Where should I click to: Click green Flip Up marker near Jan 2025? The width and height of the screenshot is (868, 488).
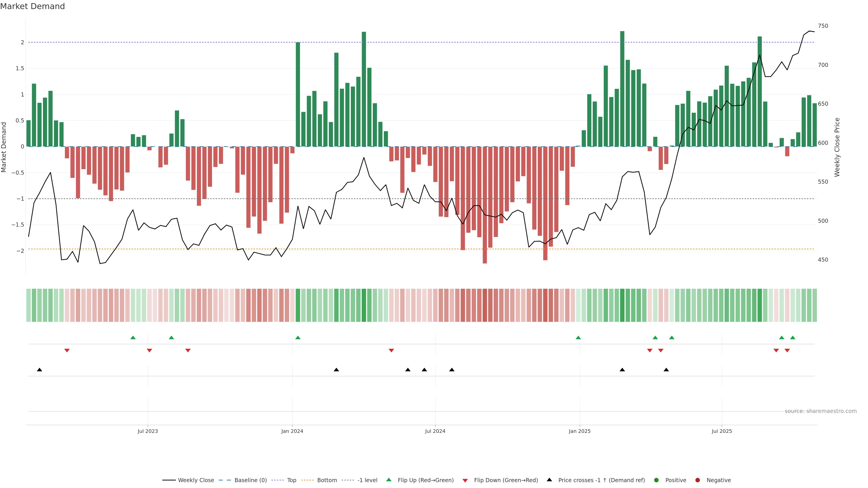tap(578, 338)
